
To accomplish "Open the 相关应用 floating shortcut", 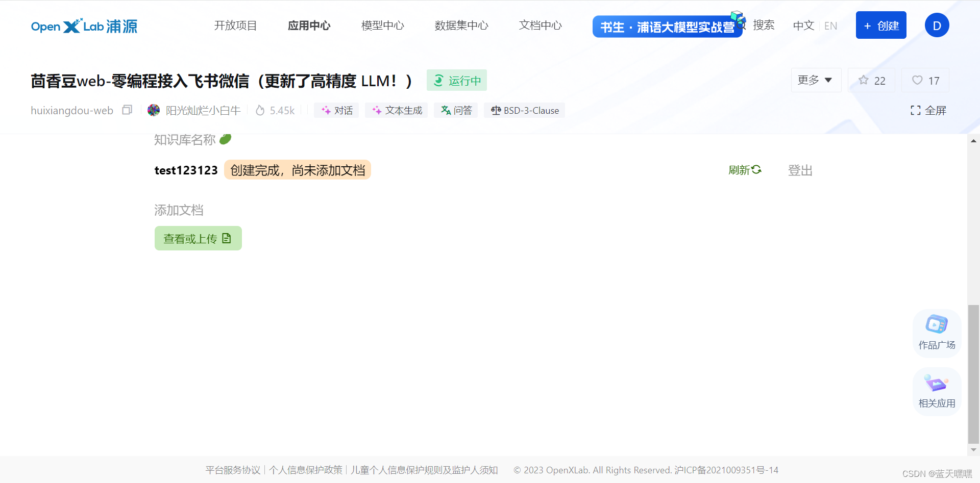I will click(x=937, y=391).
